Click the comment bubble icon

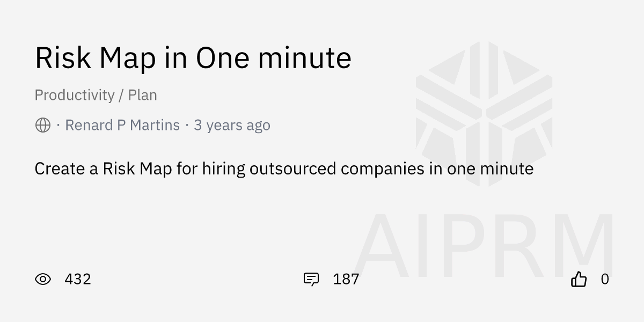click(x=311, y=279)
